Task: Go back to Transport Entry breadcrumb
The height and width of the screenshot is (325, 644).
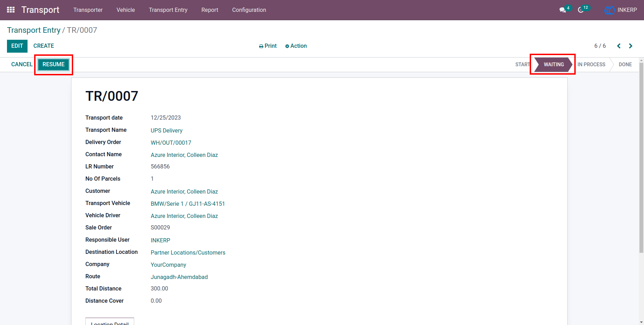Action: pos(34,30)
